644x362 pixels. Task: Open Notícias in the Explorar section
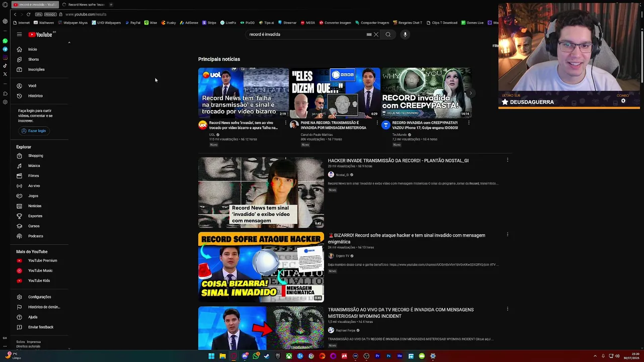click(x=35, y=206)
